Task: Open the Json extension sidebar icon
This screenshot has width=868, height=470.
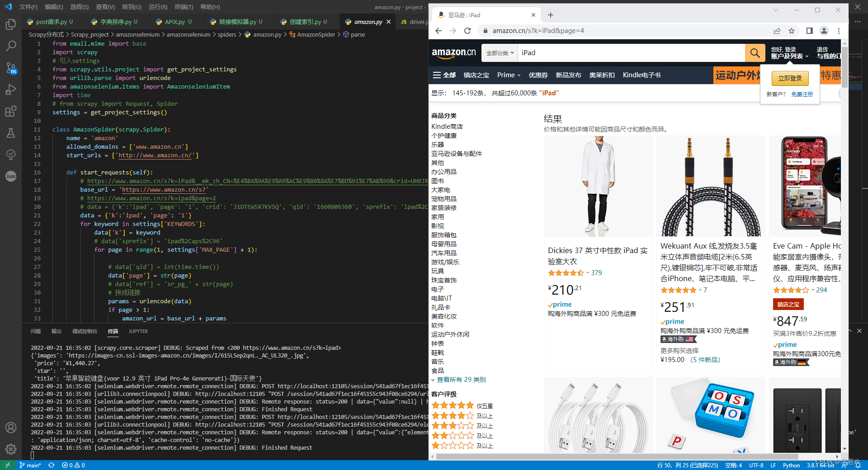Action: click(x=11, y=176)
